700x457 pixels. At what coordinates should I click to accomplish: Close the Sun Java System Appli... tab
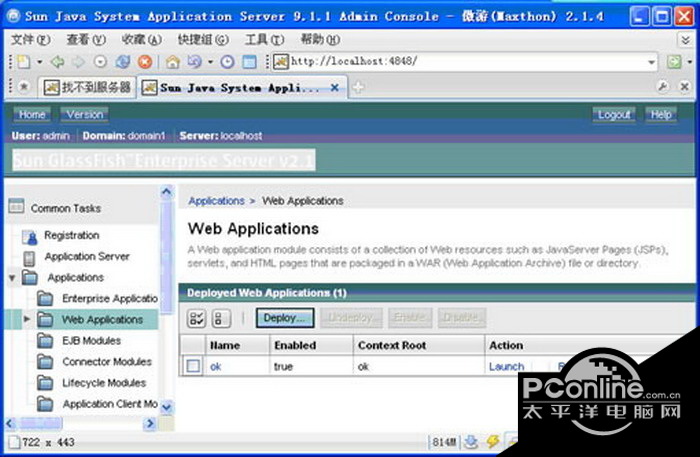point(334,87)
